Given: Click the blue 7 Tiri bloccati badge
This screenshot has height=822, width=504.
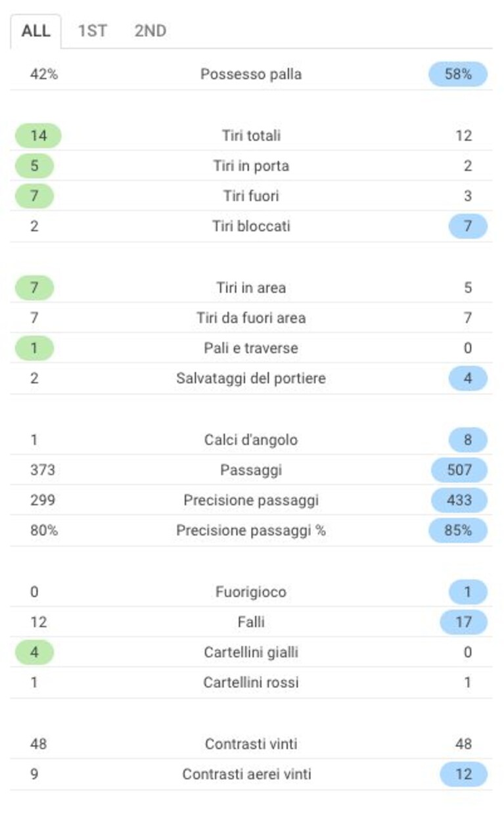Looking at the screenshot, I should (x=468, y=226).
